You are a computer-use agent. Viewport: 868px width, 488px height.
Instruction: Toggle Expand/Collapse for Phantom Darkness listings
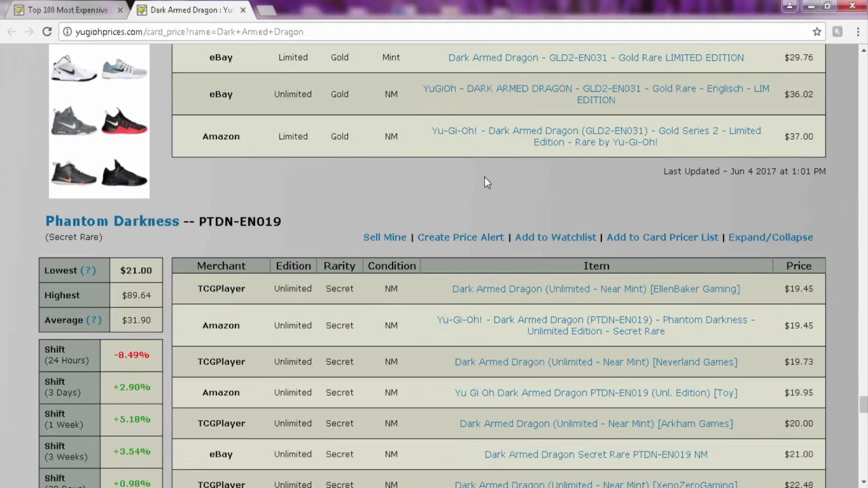[x=770, y=237]
